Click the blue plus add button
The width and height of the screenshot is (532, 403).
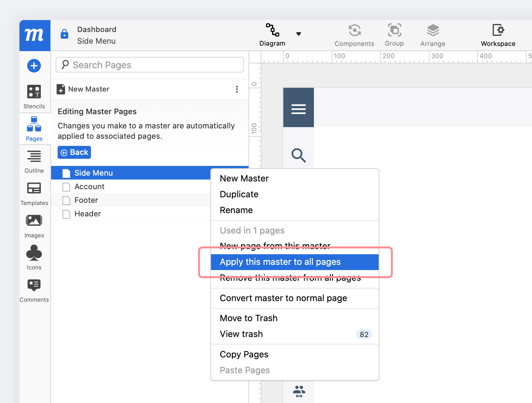[x=34, y=66]
